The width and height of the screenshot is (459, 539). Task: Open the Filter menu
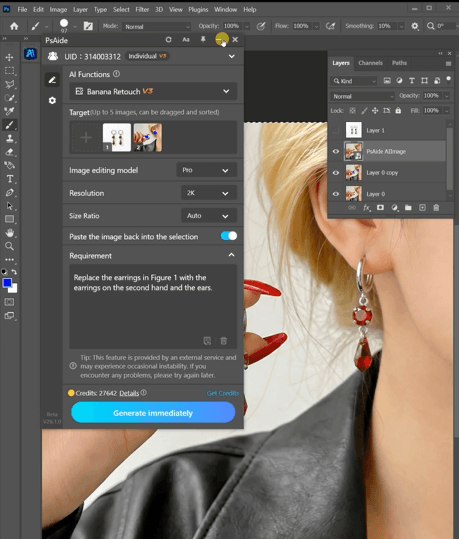pos(142,10)
